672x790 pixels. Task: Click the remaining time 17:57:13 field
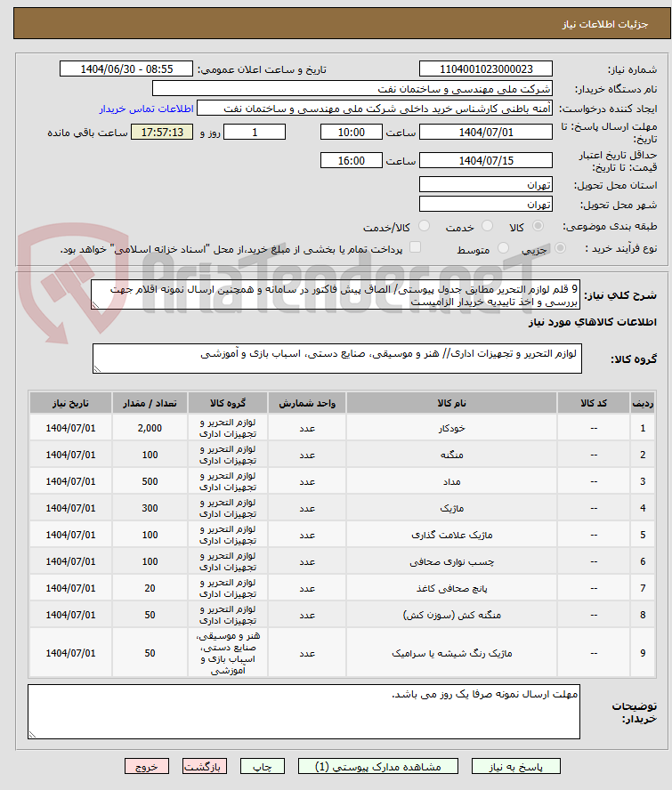pos(162,132)
